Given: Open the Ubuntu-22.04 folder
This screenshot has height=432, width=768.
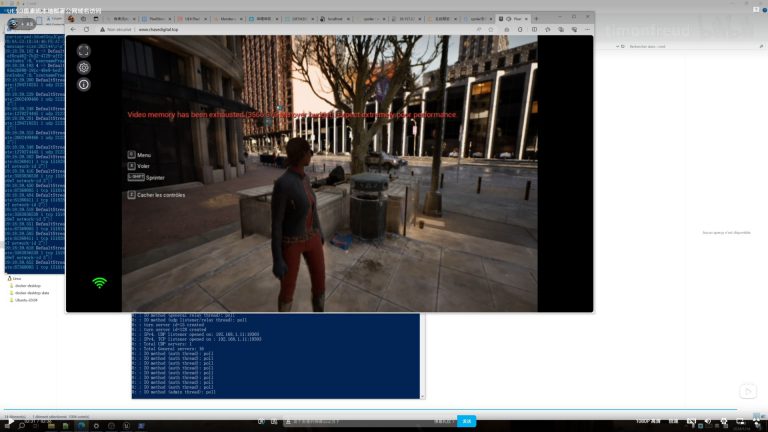Looking at the screenshot, I should point(24,300).
